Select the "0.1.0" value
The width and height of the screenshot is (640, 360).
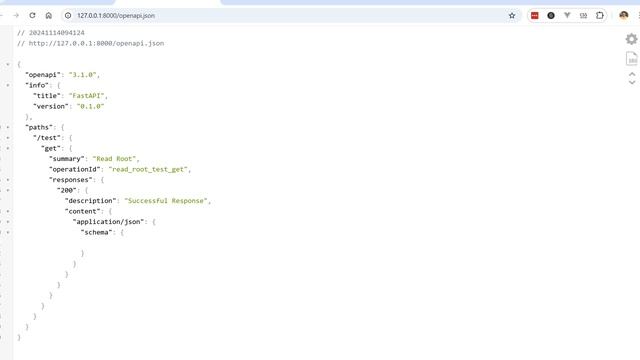[91, 107]
